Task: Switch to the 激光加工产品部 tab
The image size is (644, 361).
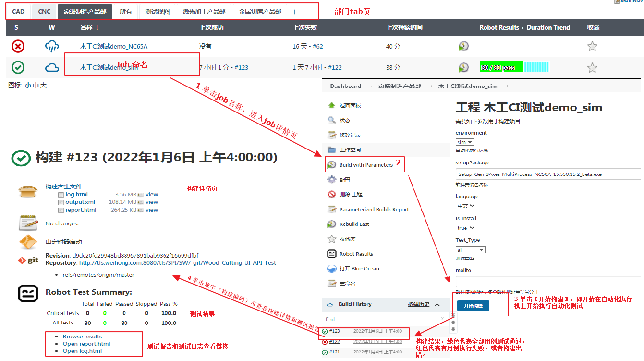Action: [x=204, y=12]
